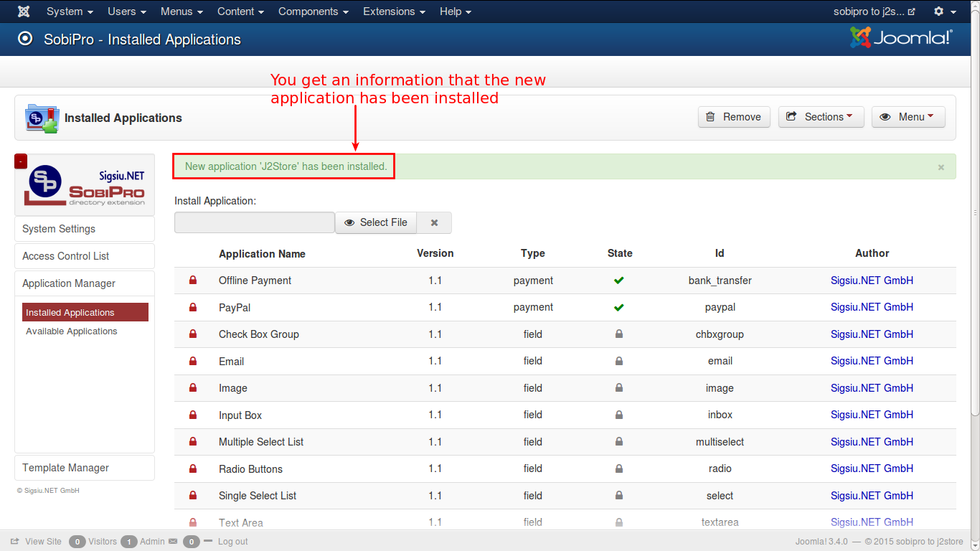The width and height of the screenshot is (980, 551).
Task: Expand Template Manager in the sidebar
Action: point(85,468)
